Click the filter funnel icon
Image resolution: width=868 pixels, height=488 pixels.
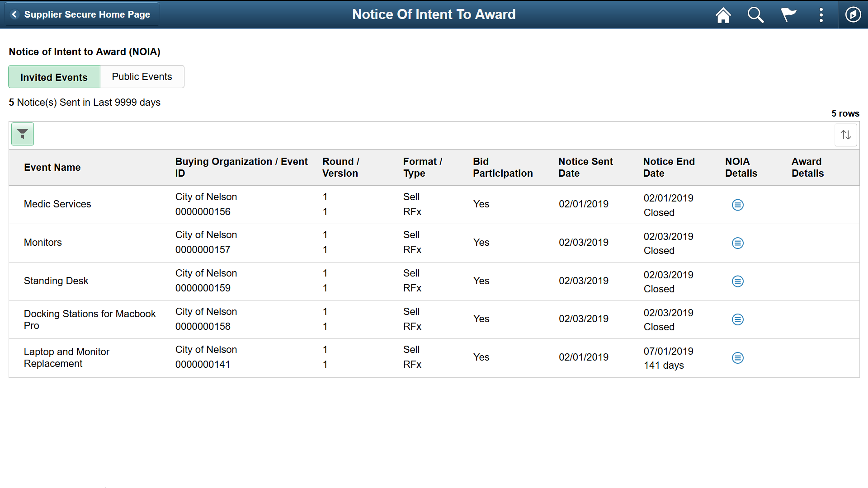click(x=23, y=133)
